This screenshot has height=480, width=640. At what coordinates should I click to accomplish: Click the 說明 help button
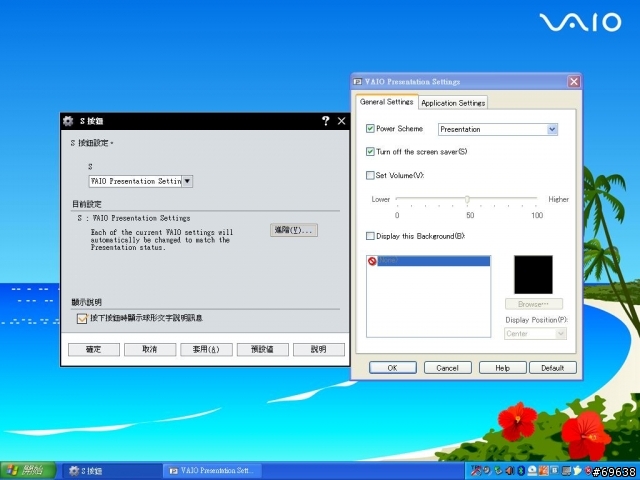[x=319, y=349]
